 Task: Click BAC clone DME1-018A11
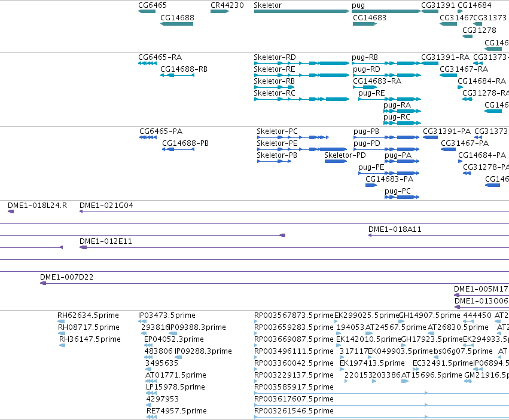438,235
